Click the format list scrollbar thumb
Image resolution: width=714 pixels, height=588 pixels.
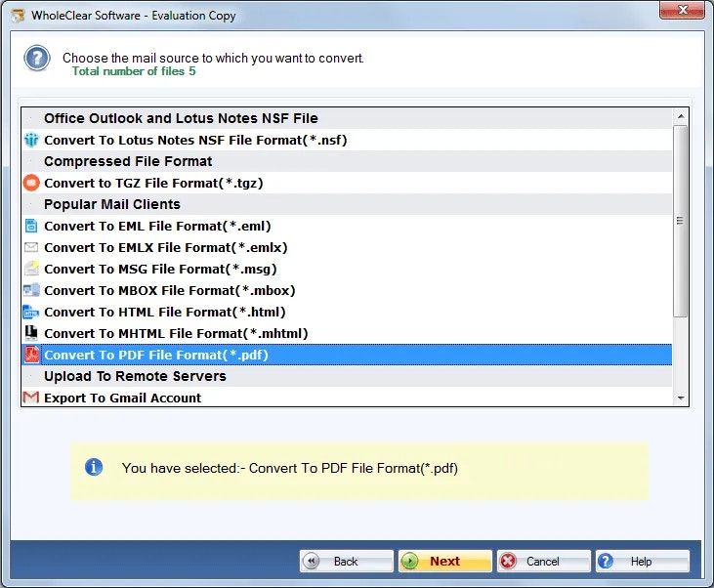[681, 221]
